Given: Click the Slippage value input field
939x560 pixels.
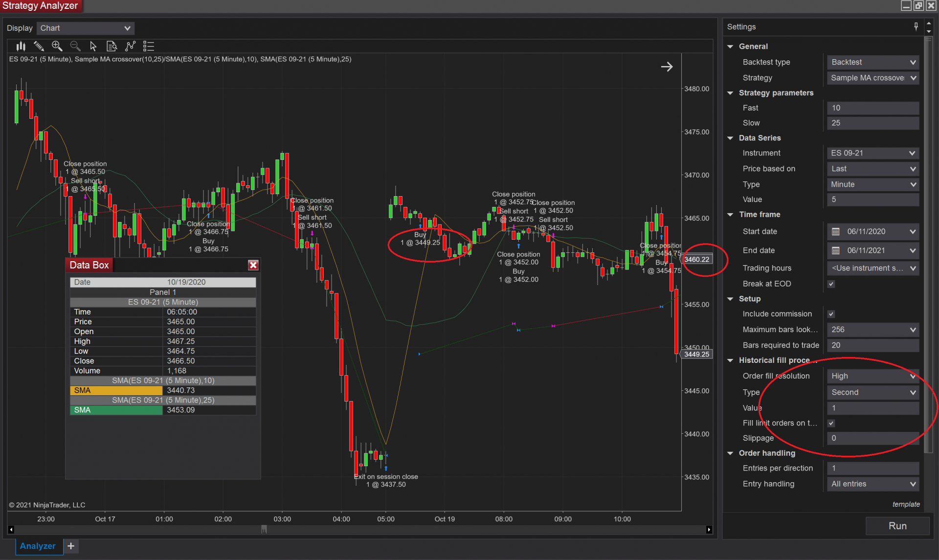Looking at the screenshot, I should 872,438.
